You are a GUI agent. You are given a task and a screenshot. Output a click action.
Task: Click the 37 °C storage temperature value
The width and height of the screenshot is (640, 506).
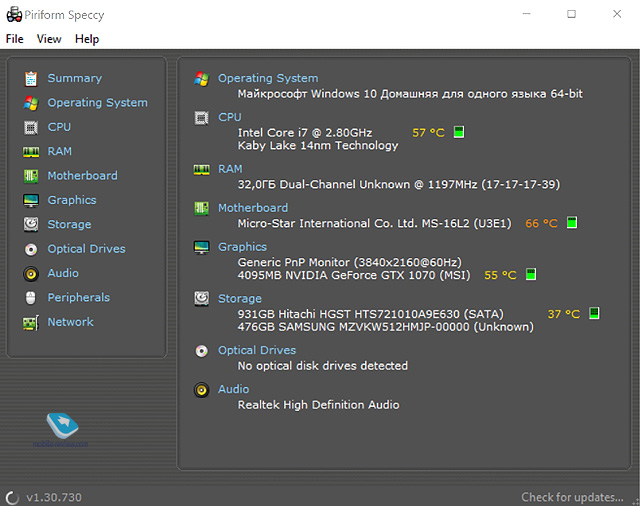click(564, 314)
